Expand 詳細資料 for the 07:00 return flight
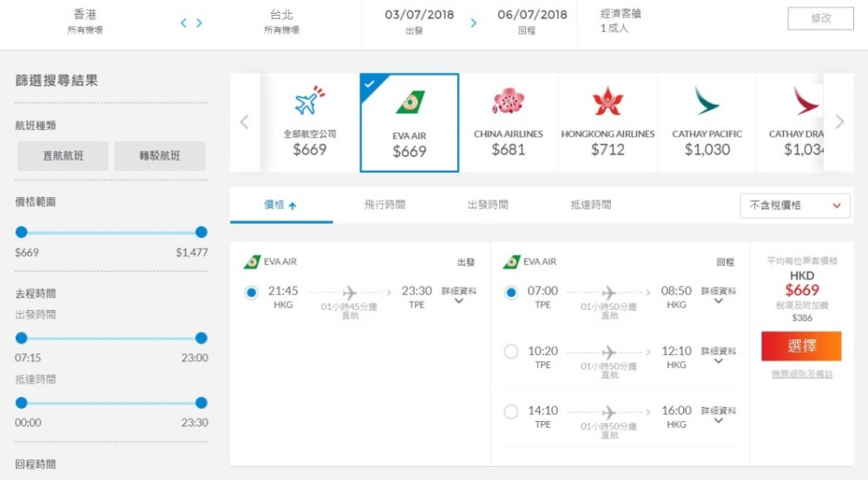This screenshot has width=868, height=480. click(x=719, y=295)
